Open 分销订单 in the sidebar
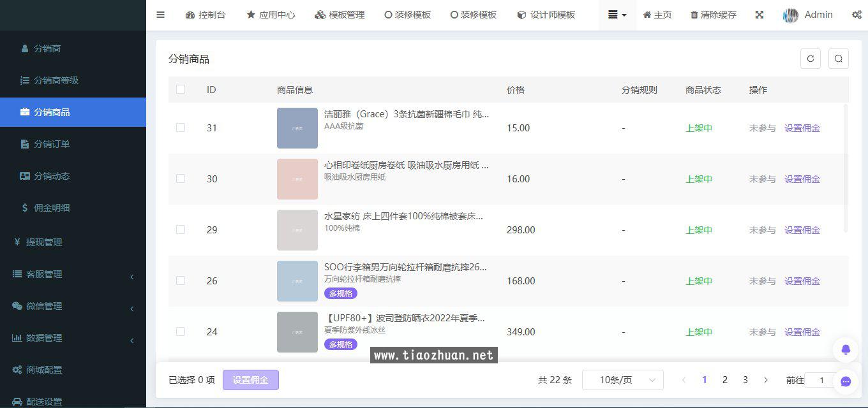 52,144
